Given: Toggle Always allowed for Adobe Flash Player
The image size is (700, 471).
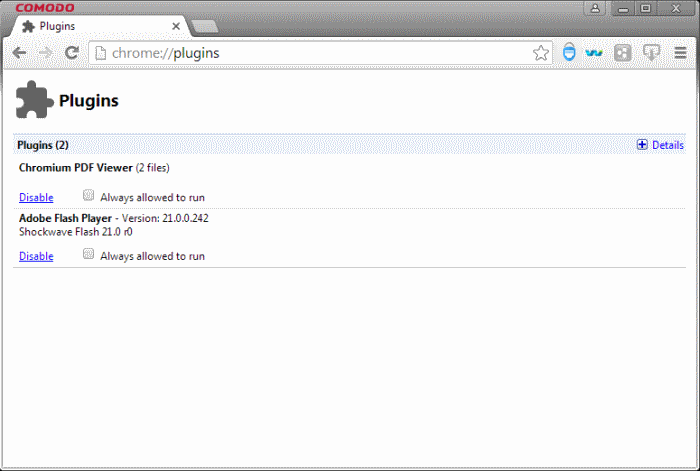Looking at the screenshot, I should pyautogui.click(x=88, y=254).
